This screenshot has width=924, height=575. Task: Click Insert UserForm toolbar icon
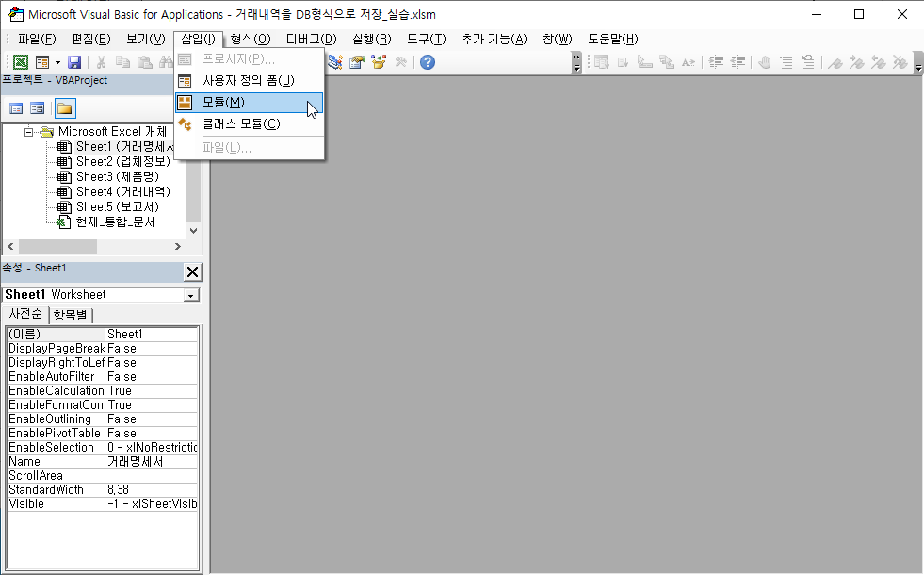pyautogui.click(x=42, y=62)
